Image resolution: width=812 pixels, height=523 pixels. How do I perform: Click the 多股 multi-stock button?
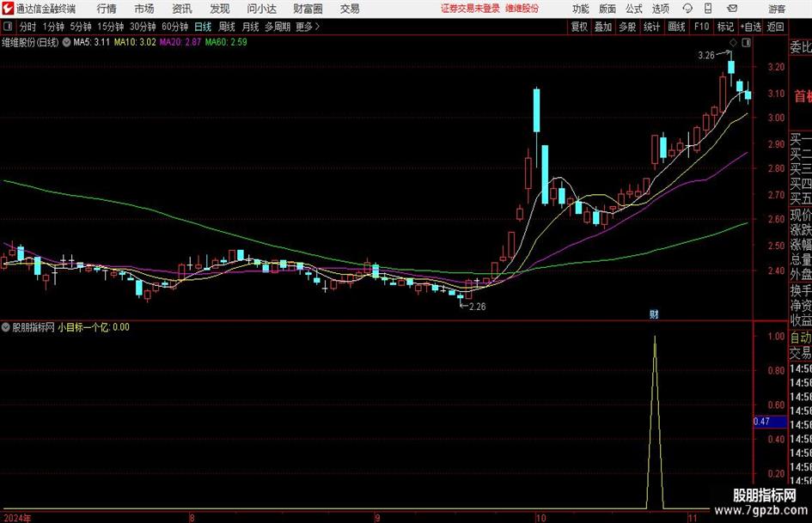point(627,27)
